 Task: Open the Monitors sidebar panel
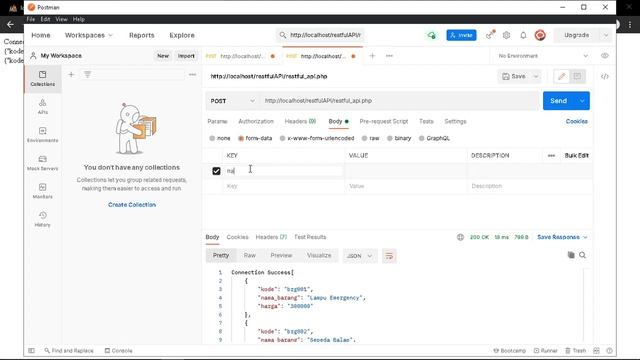point(42,191)
